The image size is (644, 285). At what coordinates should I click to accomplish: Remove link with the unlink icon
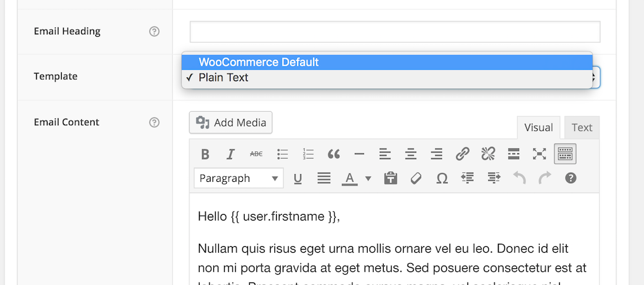488,154
